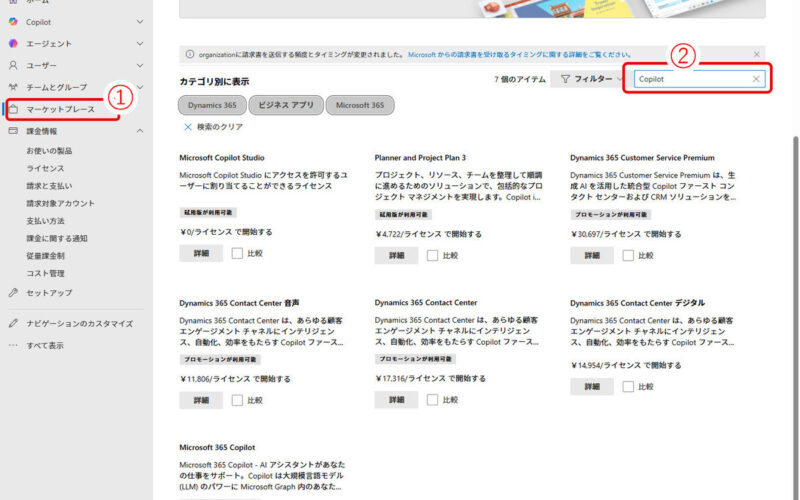Open マーケットプレース in the navigation
Viewport: 800px width, 500px height.
coord(62,109)
